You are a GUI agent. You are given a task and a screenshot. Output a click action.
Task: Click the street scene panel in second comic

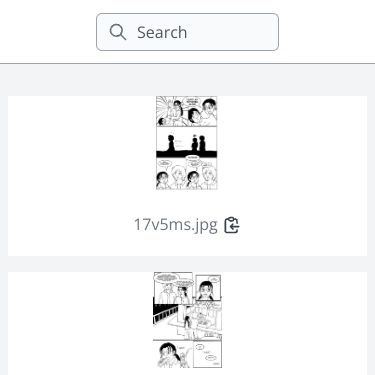coord(187,320)
